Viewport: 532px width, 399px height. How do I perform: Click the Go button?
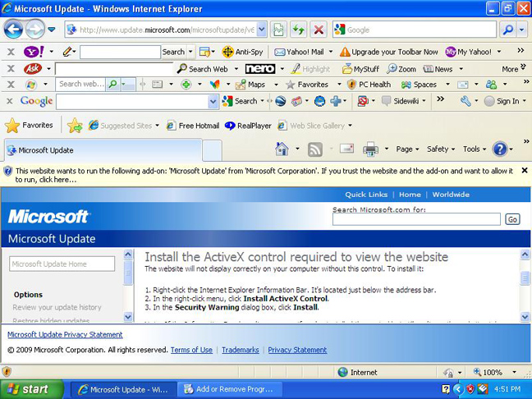[512, 219]
